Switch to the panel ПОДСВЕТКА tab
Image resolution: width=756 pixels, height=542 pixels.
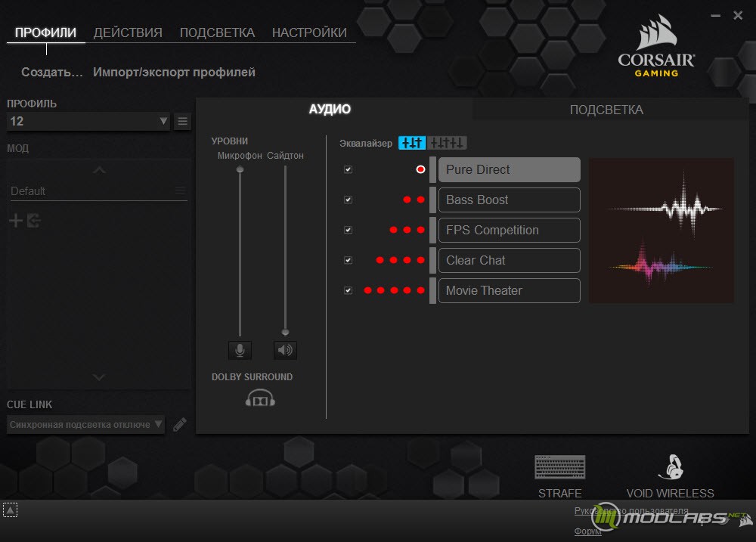606,110
